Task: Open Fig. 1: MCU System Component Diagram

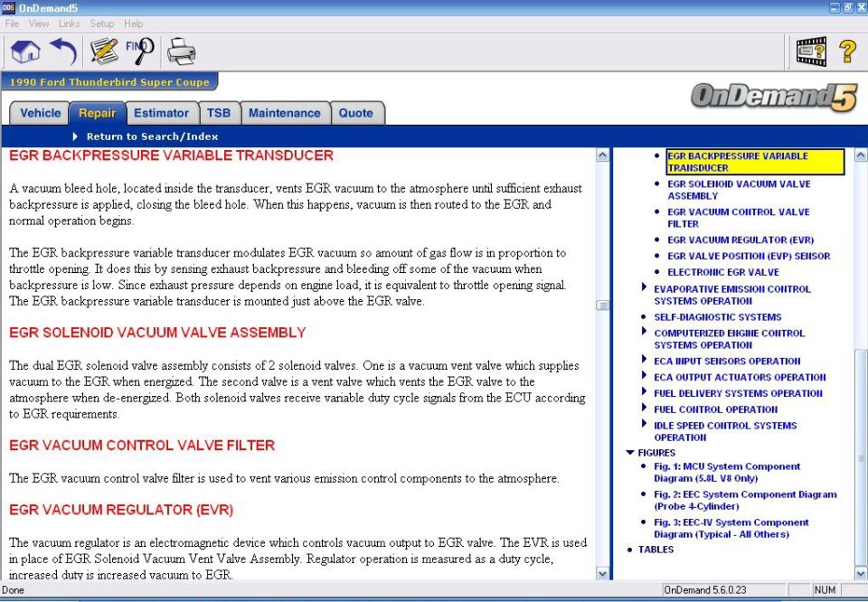Action: coord(727,473)
